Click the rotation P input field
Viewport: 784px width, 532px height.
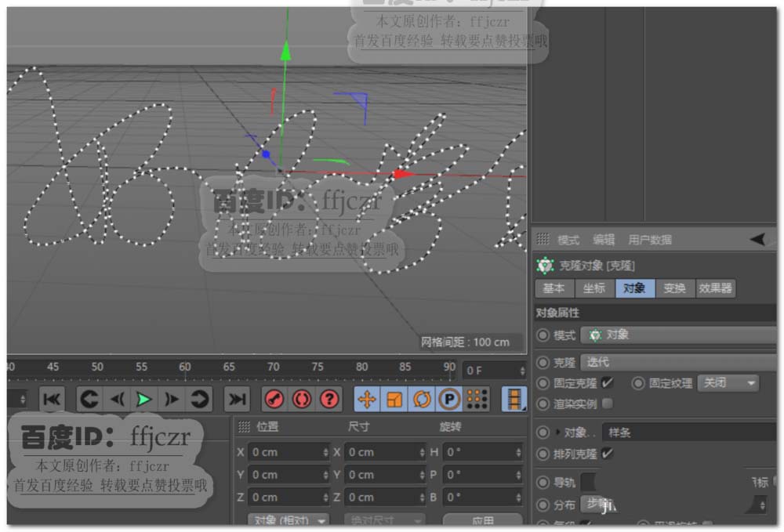483,475
